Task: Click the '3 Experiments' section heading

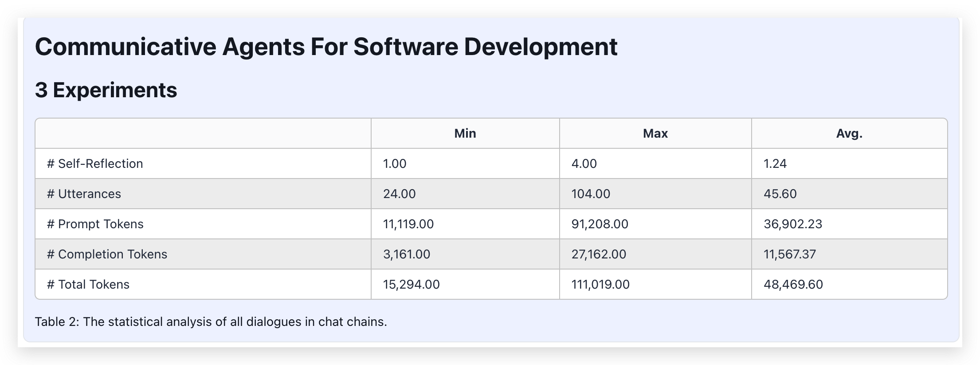Action: point(106,90)
